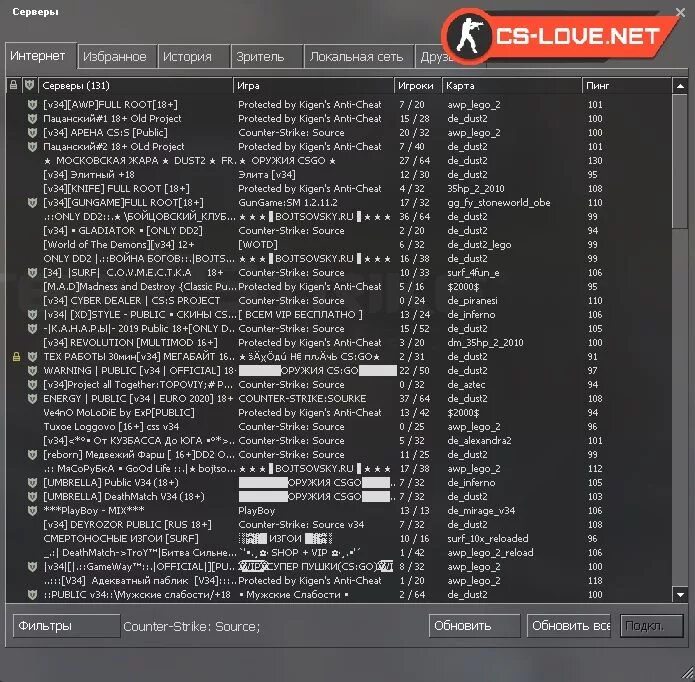Open the Локальная сеть tab

point(359,57)
